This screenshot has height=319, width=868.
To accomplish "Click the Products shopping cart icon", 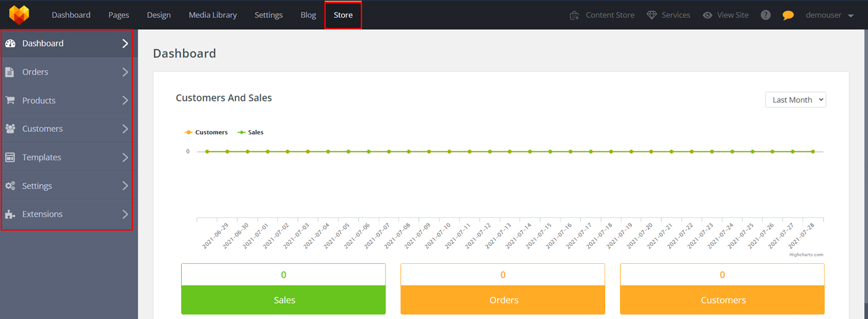I will [10, 100].
